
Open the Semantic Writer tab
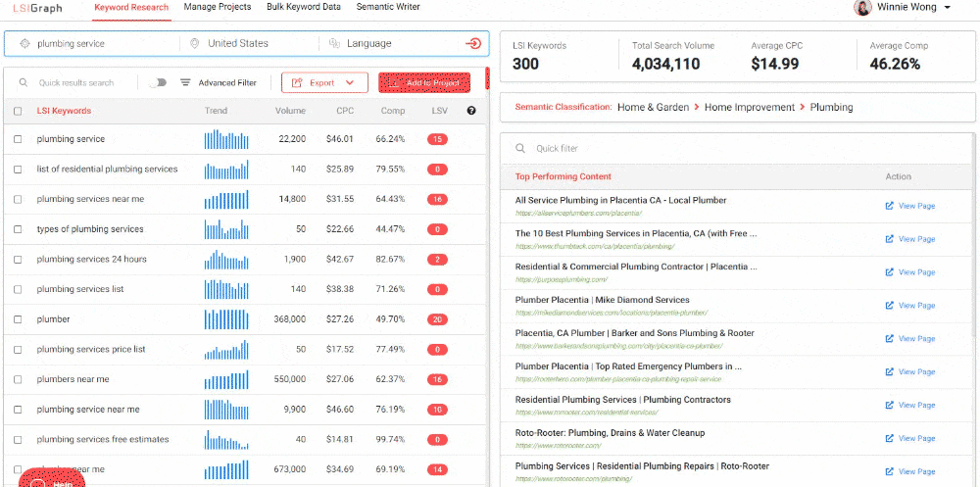tap(388, 8)
